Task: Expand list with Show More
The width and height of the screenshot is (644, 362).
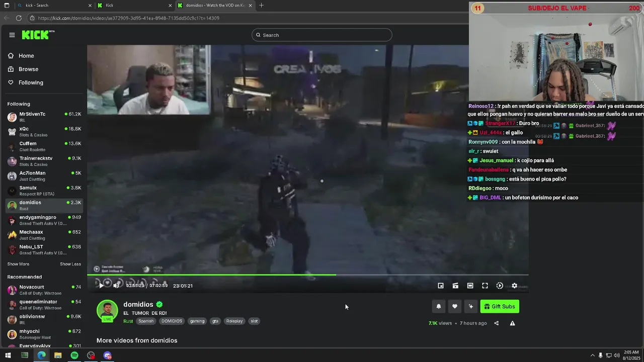Action: 18,264
